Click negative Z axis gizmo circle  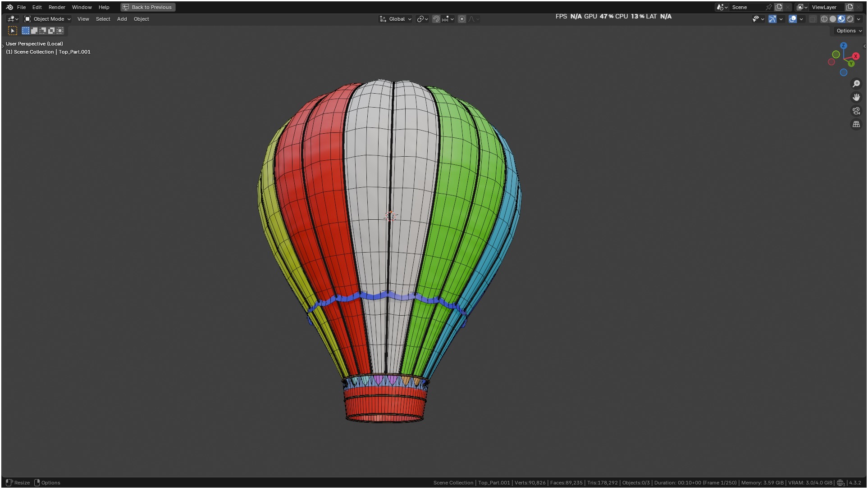tap(844, 72)
